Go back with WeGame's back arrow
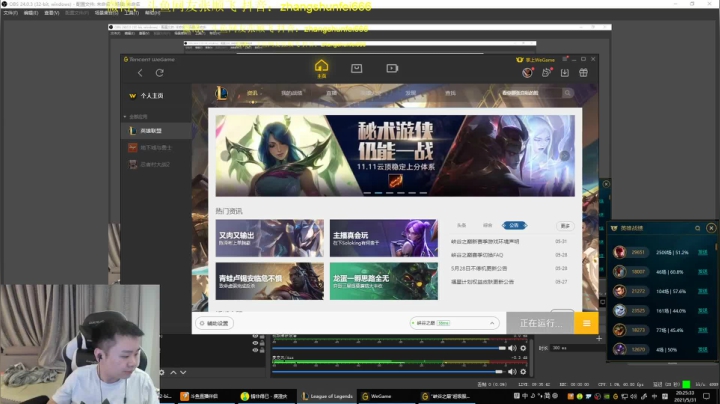This screenshot has height=404, width=720. [140, 73]
